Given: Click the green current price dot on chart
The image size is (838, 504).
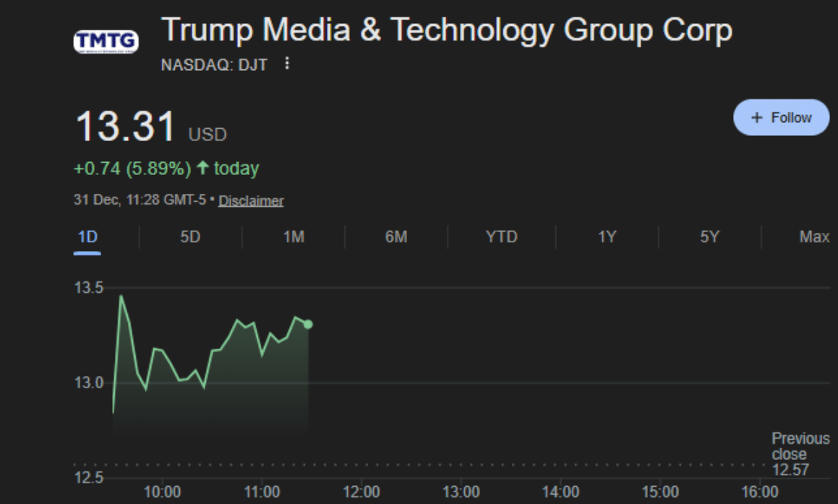Looking at the screenshot, I should (309, 324).
